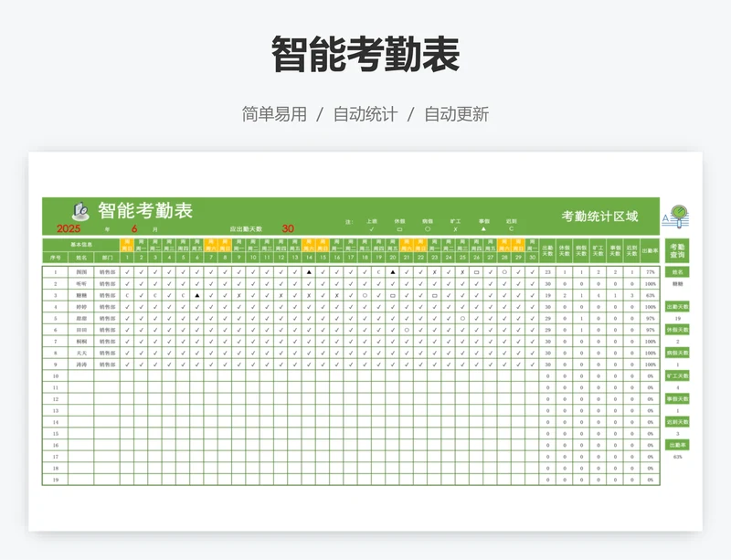Click the 上班 checkmark legend symbol
Screen dimensions: 731x560
(371, 228)
